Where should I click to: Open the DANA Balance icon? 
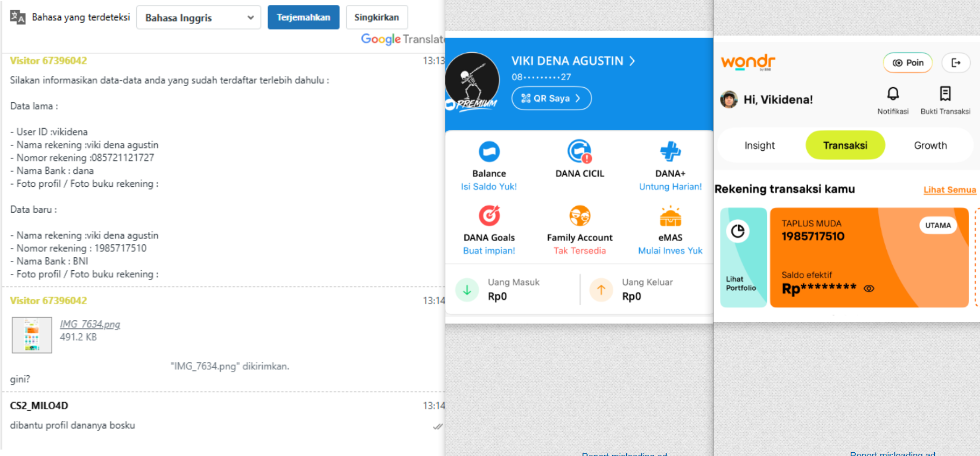pyautogui.click(x=489, y=151)
